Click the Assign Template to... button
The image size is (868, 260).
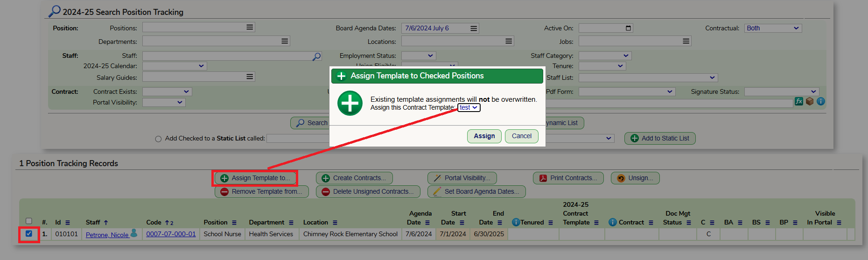point(255,178)
